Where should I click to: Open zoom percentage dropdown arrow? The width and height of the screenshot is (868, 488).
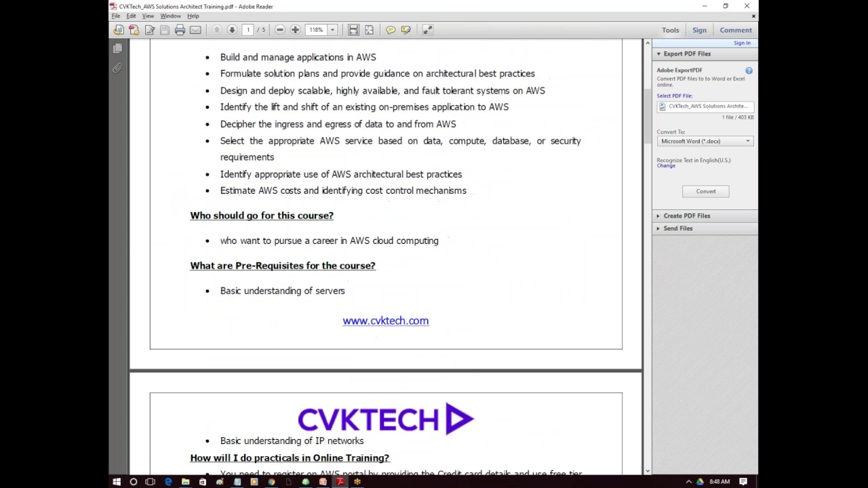[332, 30]
